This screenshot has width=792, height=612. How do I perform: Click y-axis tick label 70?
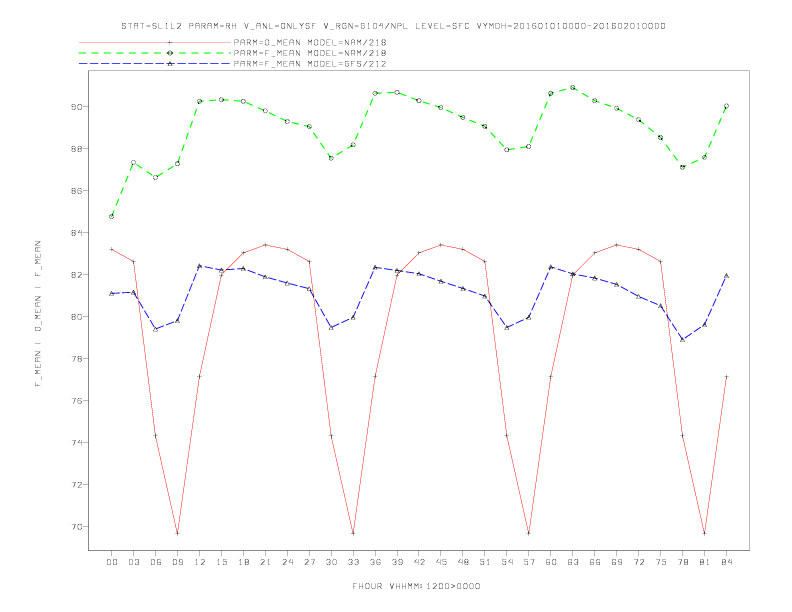tap(77, 527)
